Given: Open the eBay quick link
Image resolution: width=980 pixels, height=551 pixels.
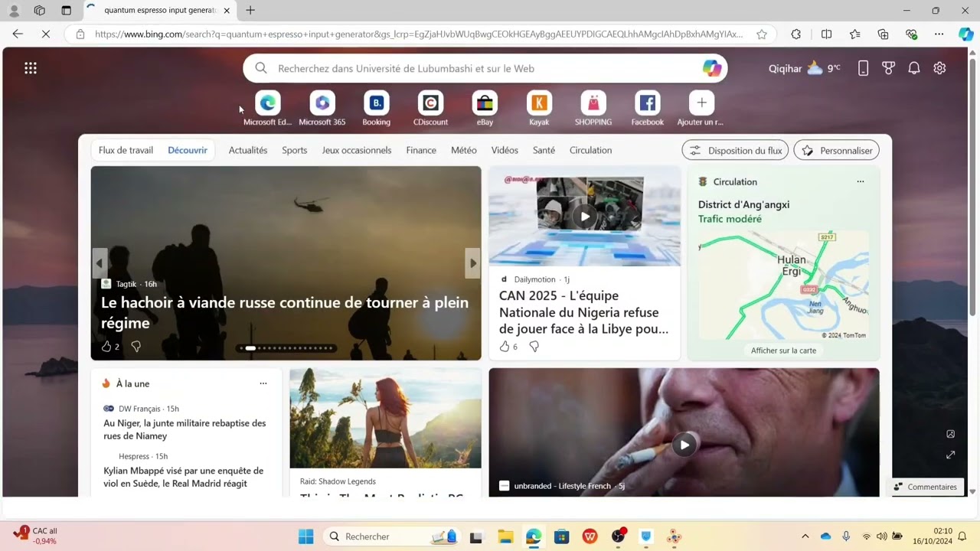Looking at the screenshot, I should pos(485,109).
